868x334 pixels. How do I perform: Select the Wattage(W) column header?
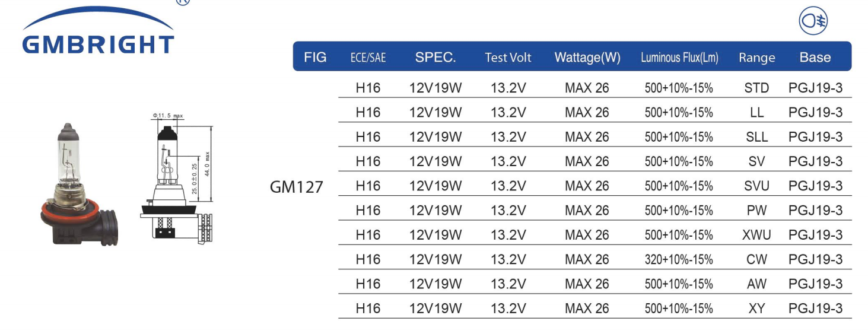coord(587,58)
